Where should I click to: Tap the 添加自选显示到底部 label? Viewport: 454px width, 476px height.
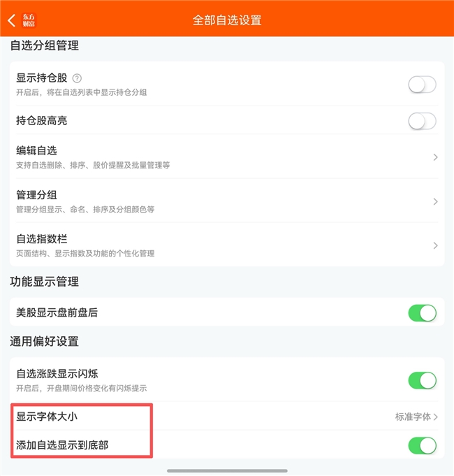pyautogui.click(x=62, y=445)
